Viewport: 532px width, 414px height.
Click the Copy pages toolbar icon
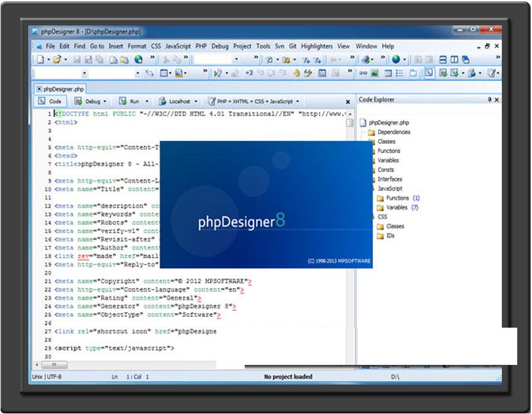[x=113, y=60]
